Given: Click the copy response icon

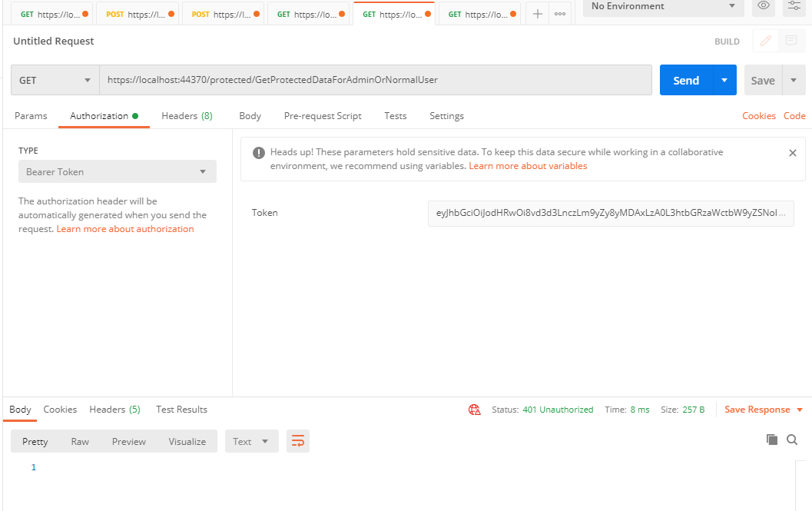Looking at the screenshot, I should 771,439.
